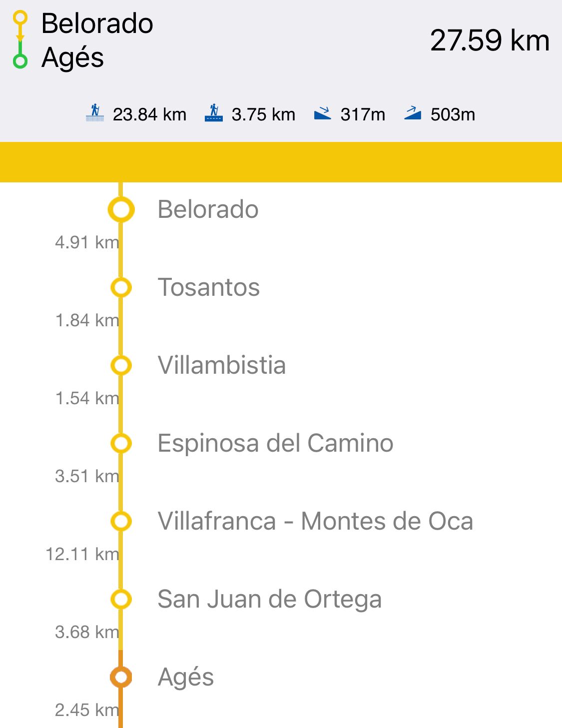Tap the route start-to-end icon in header

(20, 40)
